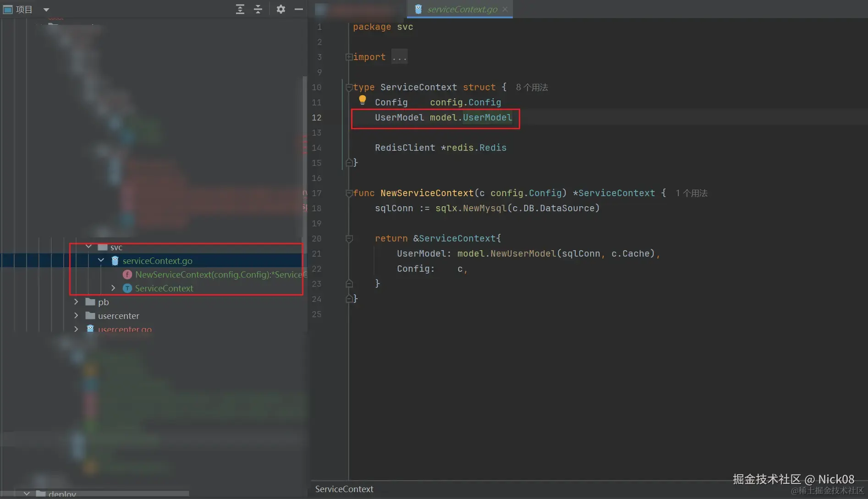Collapse the svc folder chevron
This screenshot has width=868, height=499.
(x=89, y=247)
